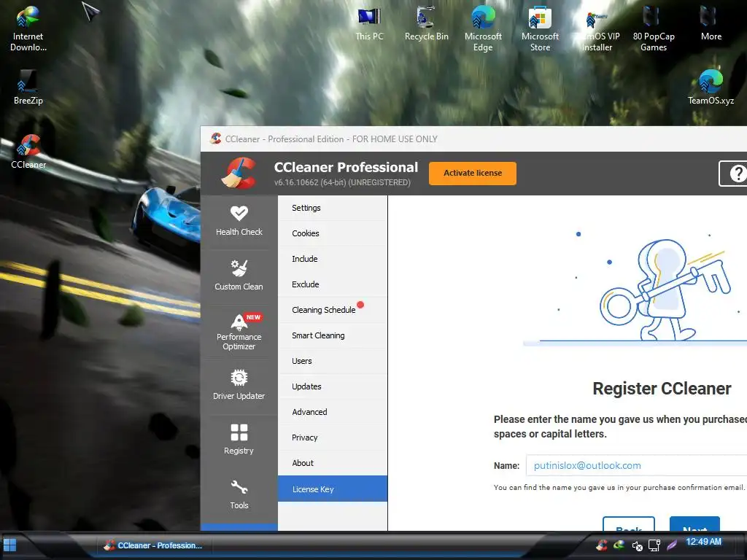Select Exclude in the options list
This screenshot has height=560, width=747.
tap(333, 284)
